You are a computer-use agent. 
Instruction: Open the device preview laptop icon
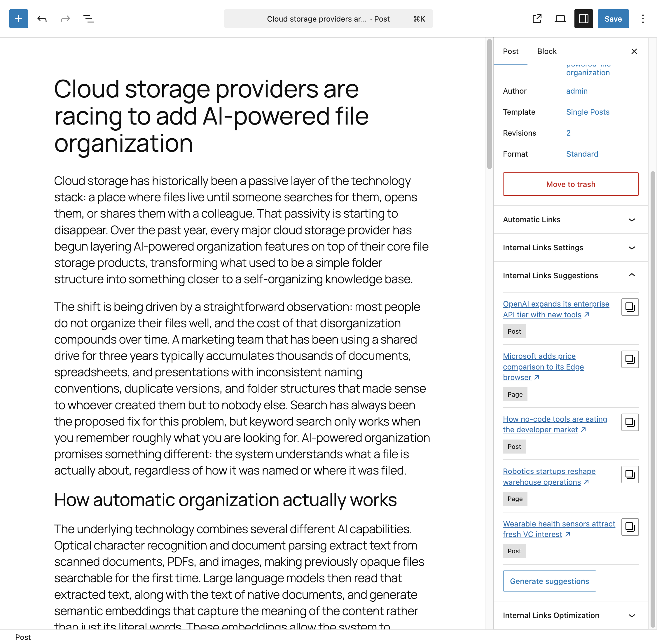click(x=560, y=19)
